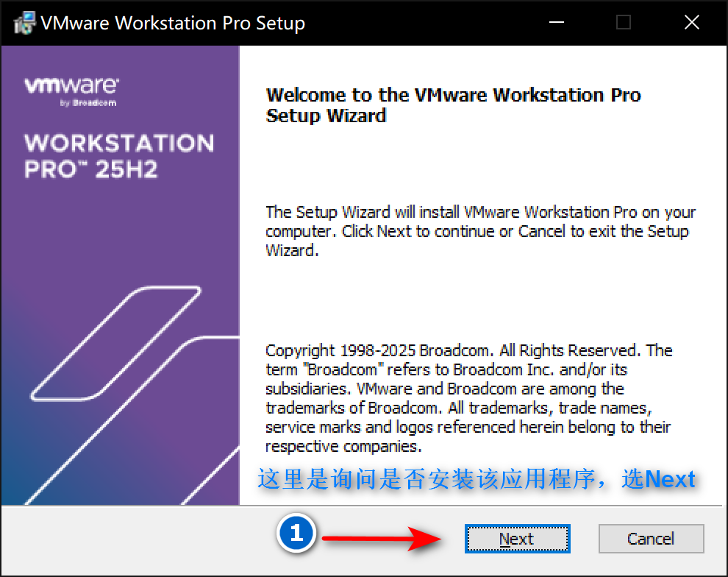Minimize the VMware Workstation Pro Setup window
The height and width of the screenshot is (577, 728).
click(x=556, y=22)
